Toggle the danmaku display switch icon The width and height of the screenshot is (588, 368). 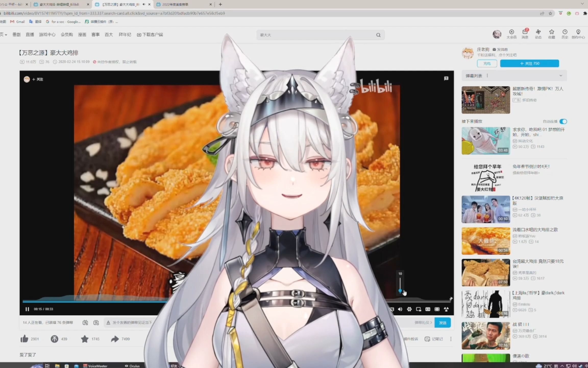point(85,323)
